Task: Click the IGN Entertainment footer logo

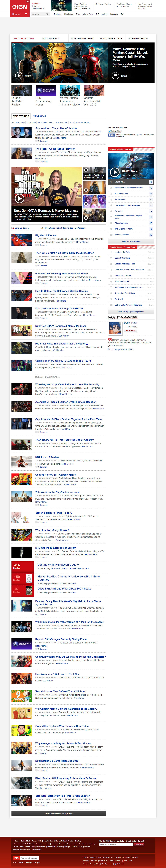Action: [26, 858]
